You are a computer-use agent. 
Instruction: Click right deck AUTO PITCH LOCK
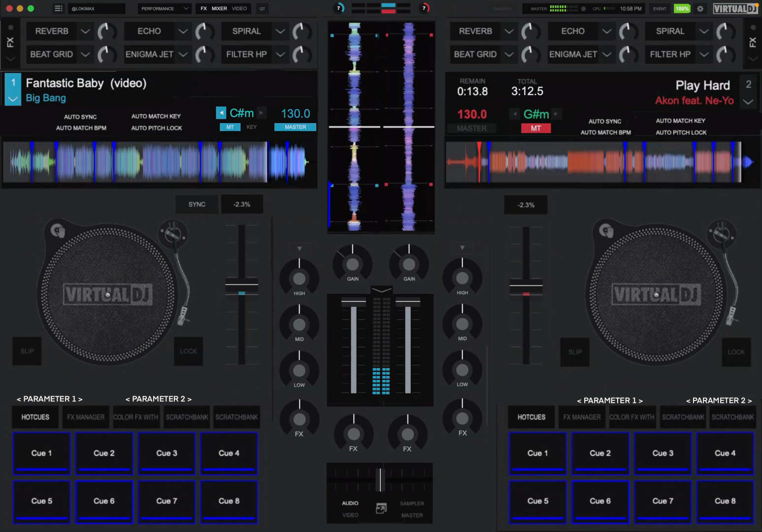(681, 133)
